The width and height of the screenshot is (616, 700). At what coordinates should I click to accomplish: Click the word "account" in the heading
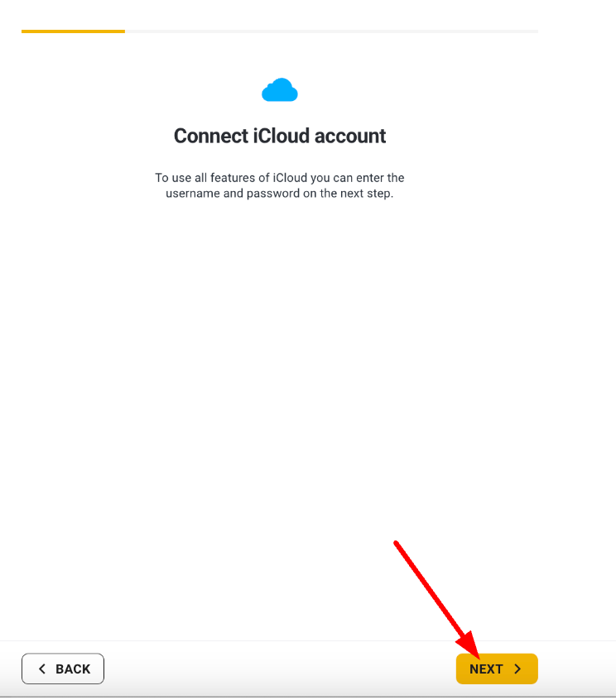point(350,136)
